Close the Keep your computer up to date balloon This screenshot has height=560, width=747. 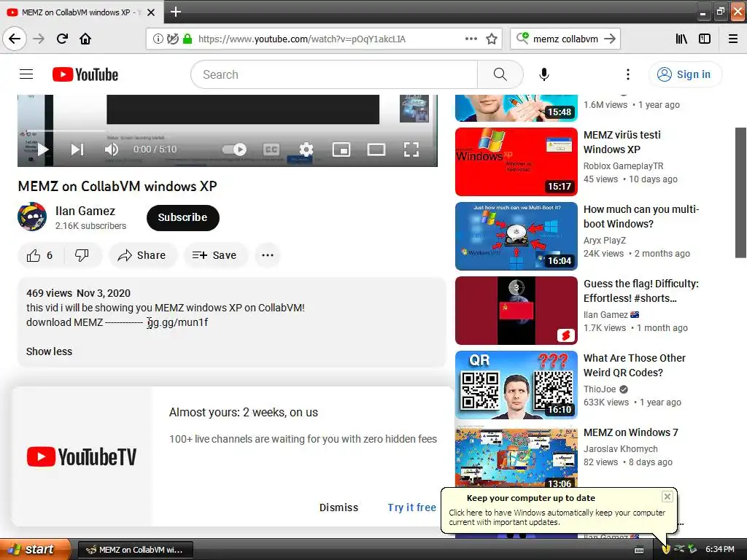(667, 497)
